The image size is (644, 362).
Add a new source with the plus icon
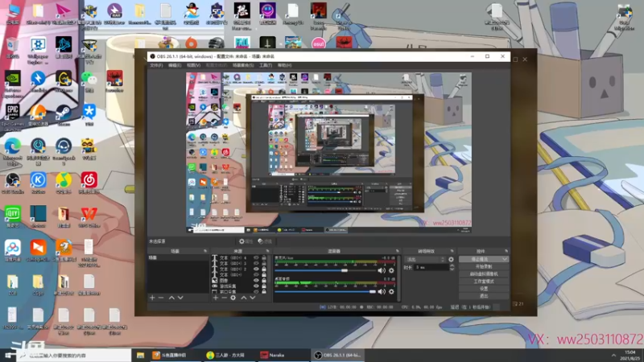(215, 298)
